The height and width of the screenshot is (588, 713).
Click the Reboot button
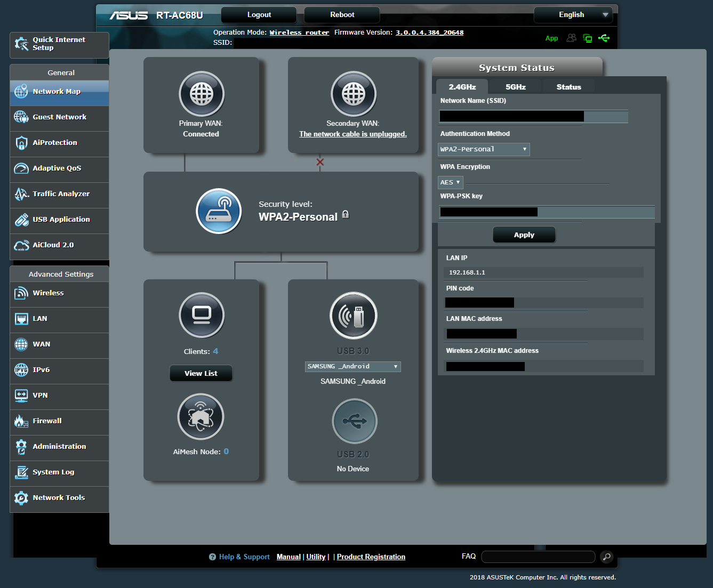[x=342, y=15]
